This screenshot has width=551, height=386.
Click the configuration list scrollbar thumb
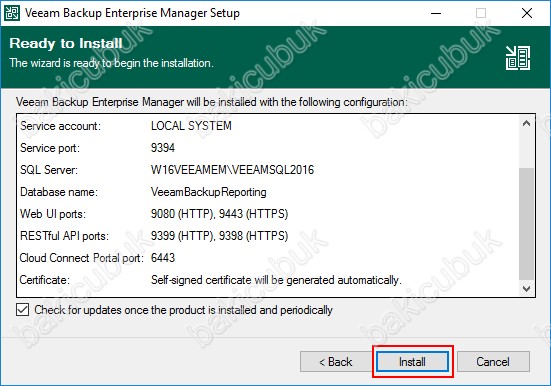(526, 224)
